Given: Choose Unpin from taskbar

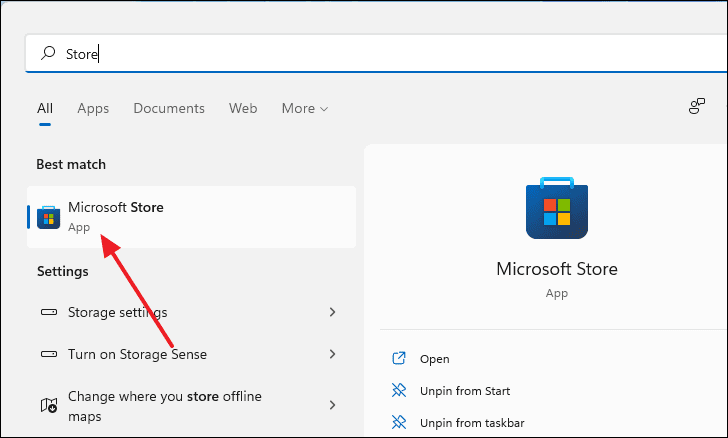Looking at the screenshot, I should coord(472,423).
